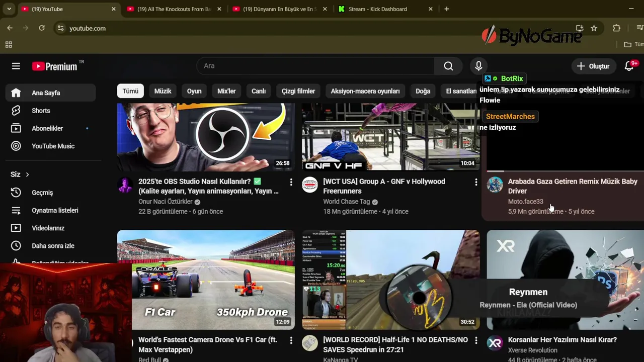Click the search magnifier button
This screenshot has height=362, width=644.
448,66
